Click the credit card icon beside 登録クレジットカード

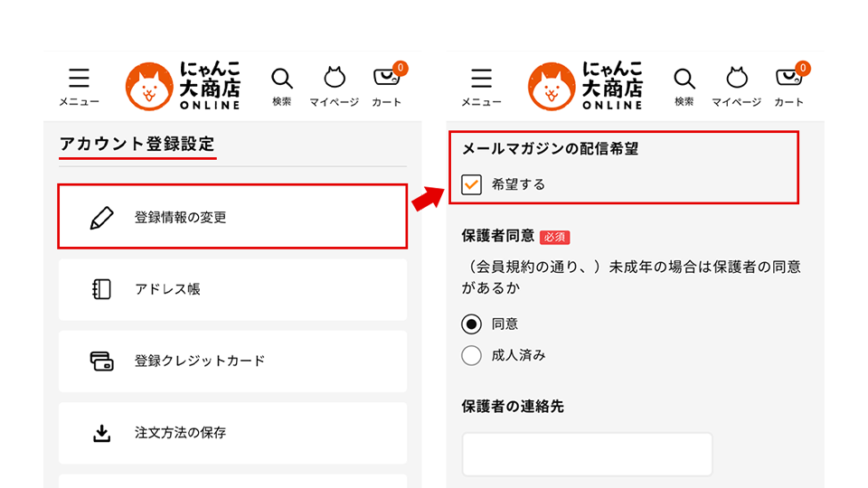click(102, 361)
